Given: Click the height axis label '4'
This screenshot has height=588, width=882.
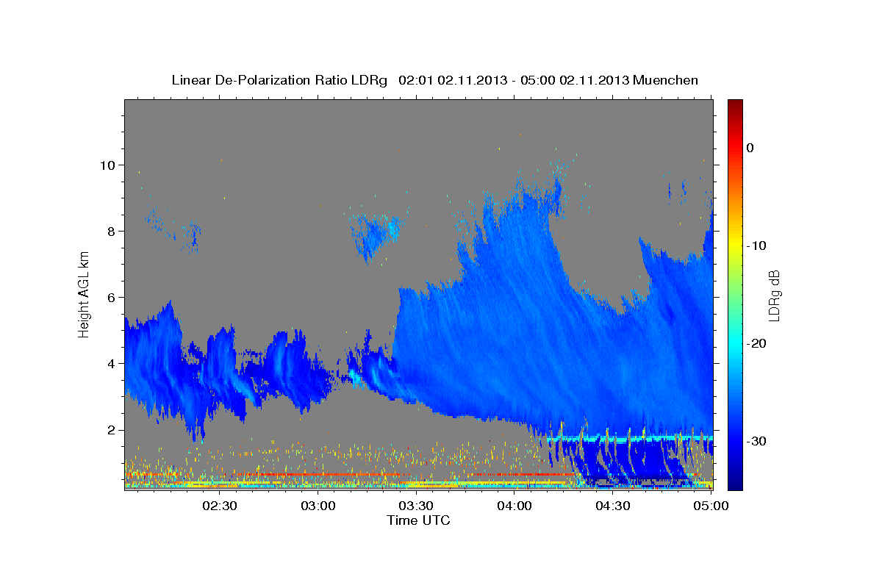Looking at the screenshot, I should pos(112,363).
